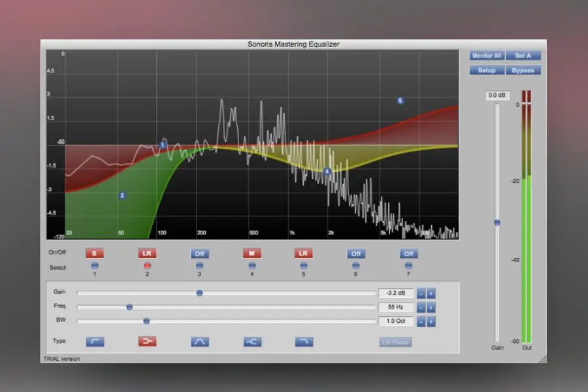Screen dimensions: 588x392
Task: Click the Monitor All button
Action: click(x=486, y=56)
